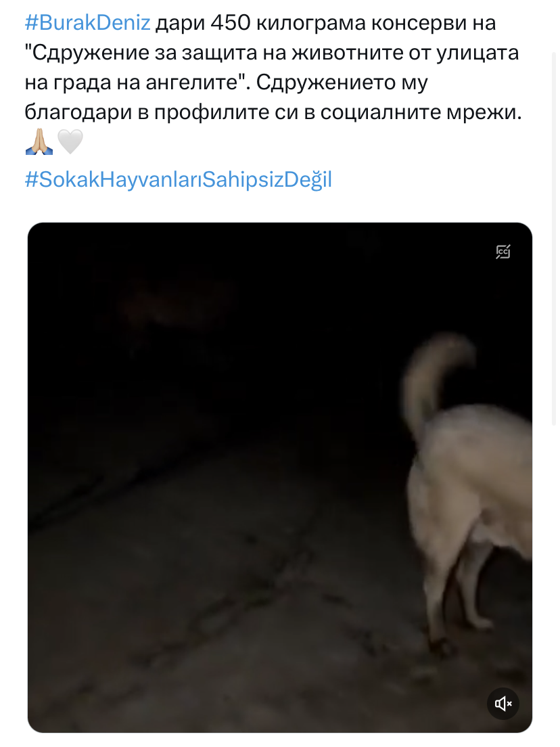
Task: Click the vertical scrollbar on the right edge
Action: [554, 238]
